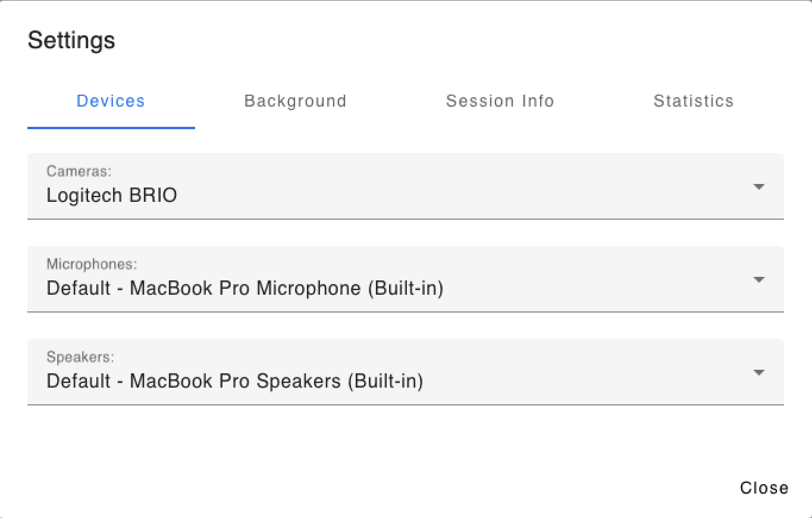Expand the Cameras dropdown arrow
Viewport: 812px width, 518px height.
tap(758, 186)
